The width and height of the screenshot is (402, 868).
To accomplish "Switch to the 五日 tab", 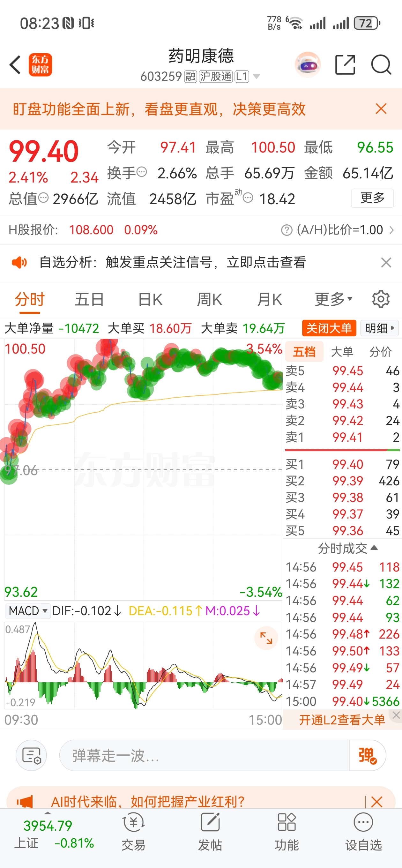I will [89, 300].
